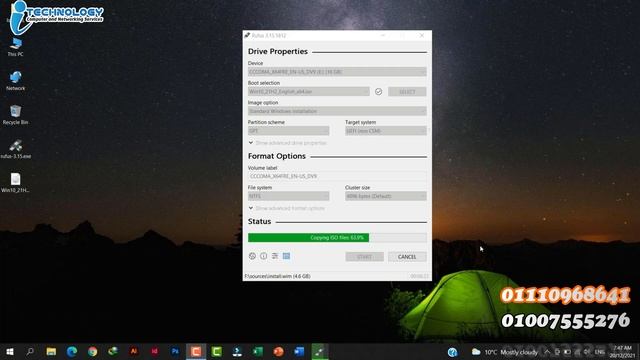The image size is (640, 360).
Task: Open the Boot selection dropdown
Action: 309,91
